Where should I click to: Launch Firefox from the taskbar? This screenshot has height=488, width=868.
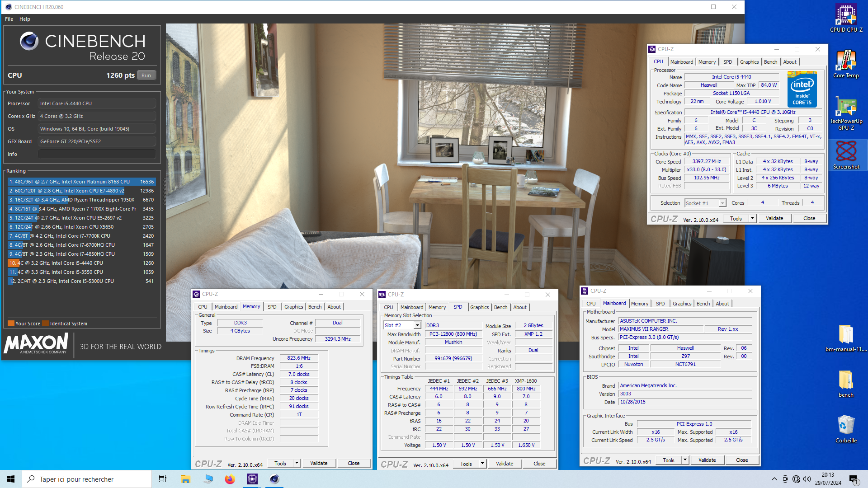(230, 479)
